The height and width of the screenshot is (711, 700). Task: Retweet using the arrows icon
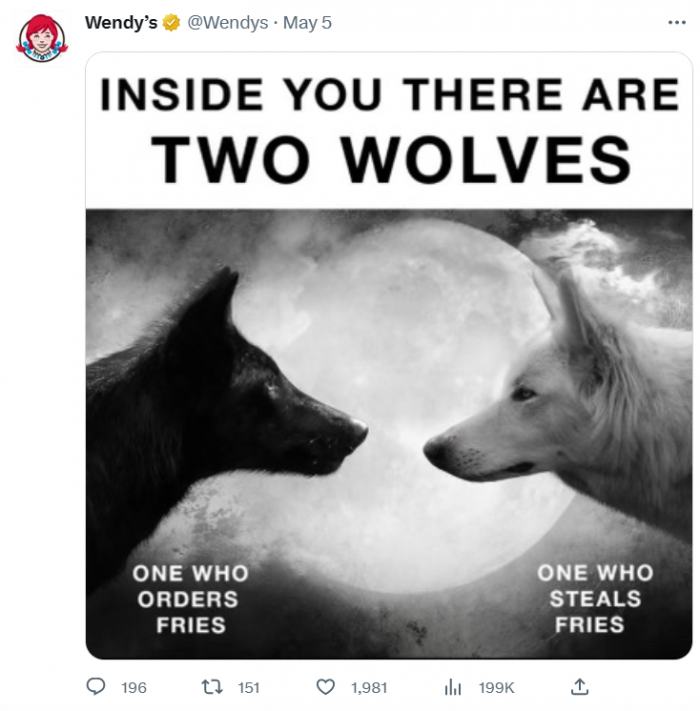[x=212, y=687]
